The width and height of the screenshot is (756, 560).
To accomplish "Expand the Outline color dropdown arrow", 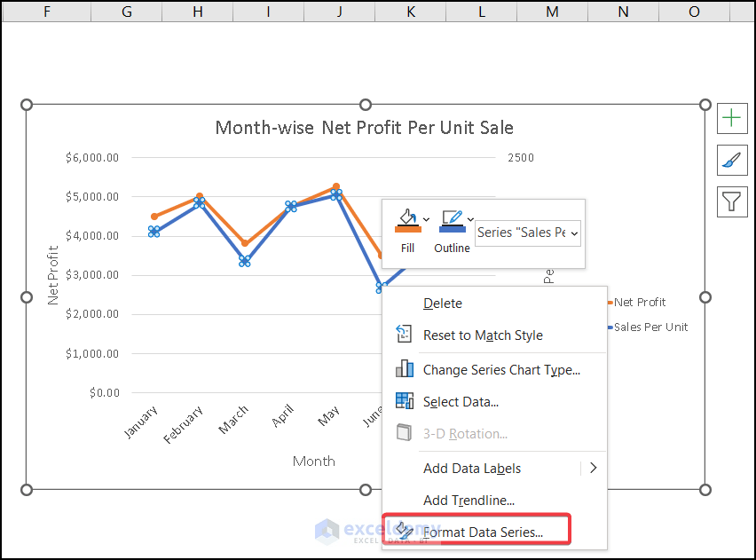I will pos(471,219).
